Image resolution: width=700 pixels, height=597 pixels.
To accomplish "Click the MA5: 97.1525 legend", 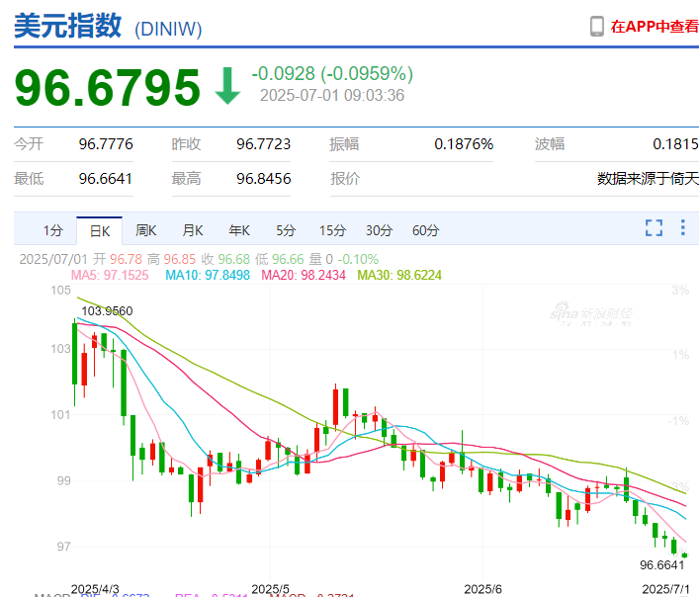I will tap(110, 275).
